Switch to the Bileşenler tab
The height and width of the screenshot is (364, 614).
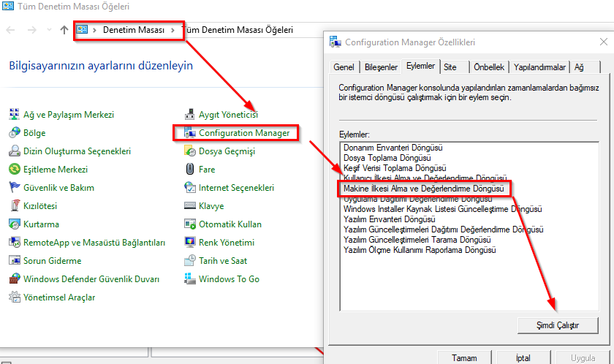381,67
